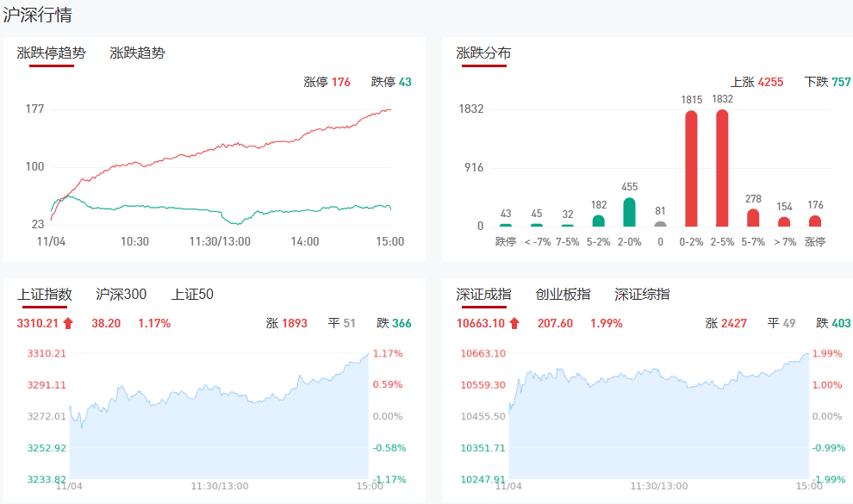Select the red 278 bar for 5-7%
This screenshot has height=504, width=853.
[x=753, y=218]
